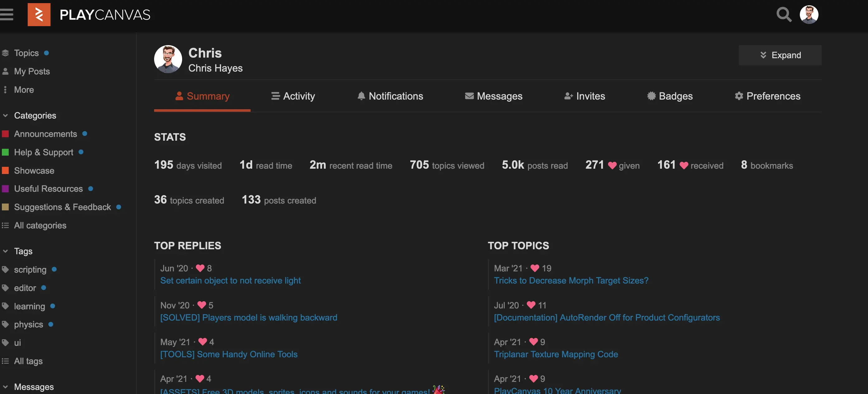Screen dimensions: 868x394
Task: Open the editor tag
Action: [x=25, y=288]
